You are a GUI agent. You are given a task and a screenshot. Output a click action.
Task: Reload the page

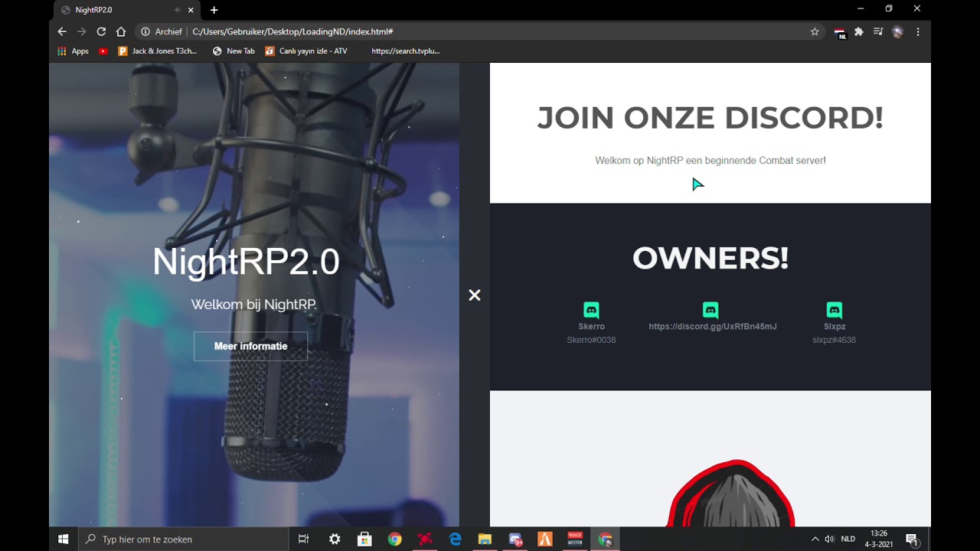(101, 31)
